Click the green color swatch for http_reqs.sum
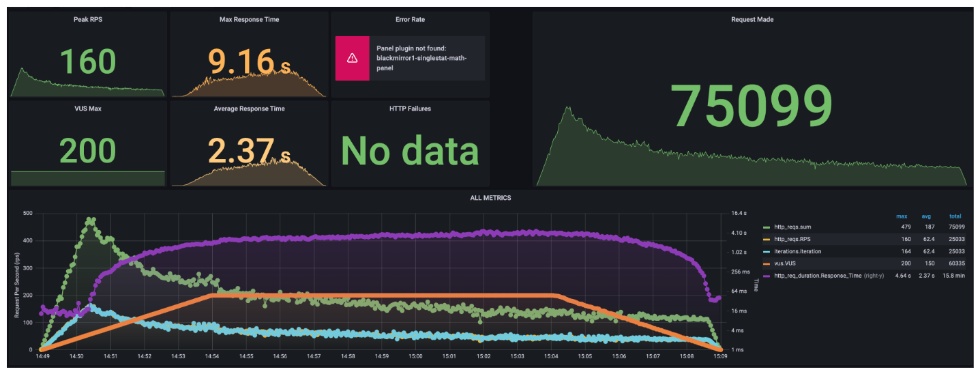Viewport: 980px width, 374px height. coord(767,227)
